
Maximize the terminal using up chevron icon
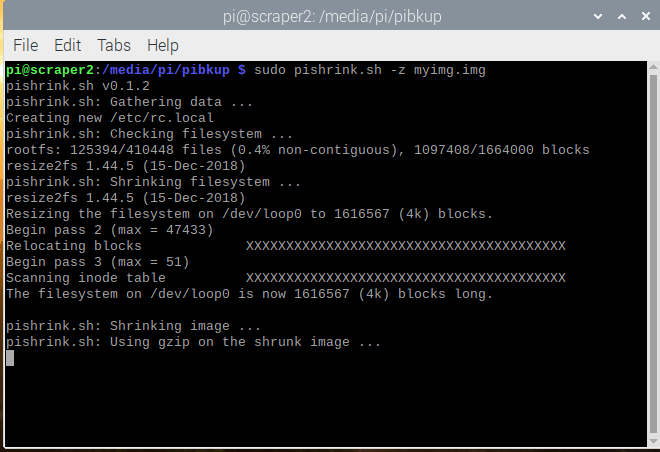(622, 16)
